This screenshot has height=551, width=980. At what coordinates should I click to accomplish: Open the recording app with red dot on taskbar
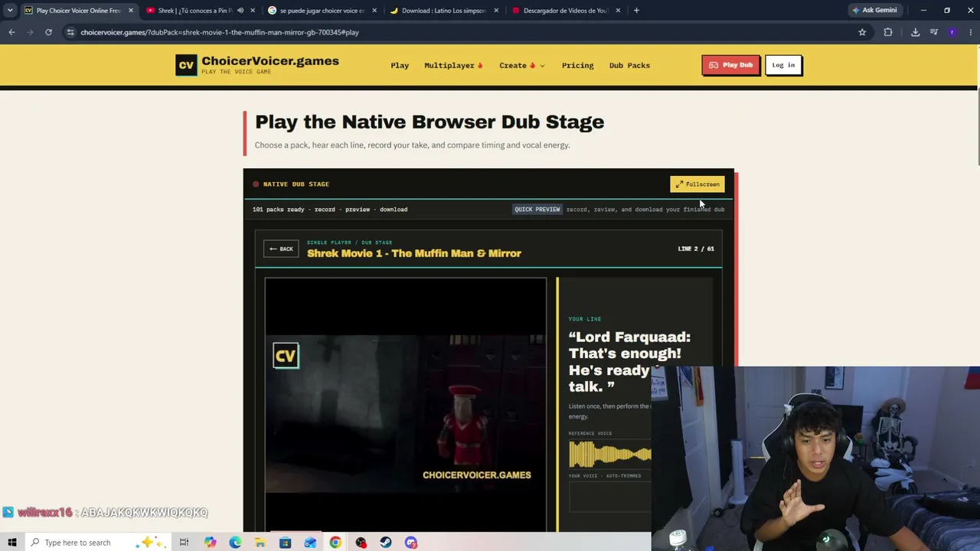coord(361,543)
